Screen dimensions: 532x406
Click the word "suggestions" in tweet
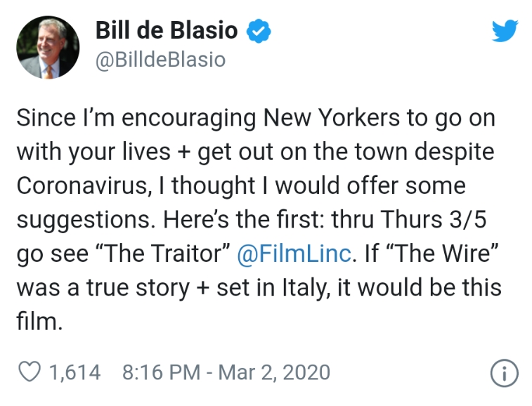pos(84,221)
